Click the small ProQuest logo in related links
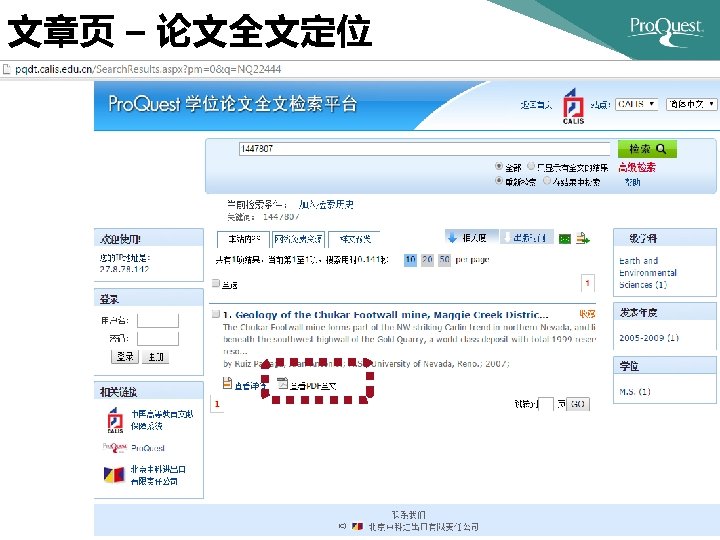 (x=114, y=447)
